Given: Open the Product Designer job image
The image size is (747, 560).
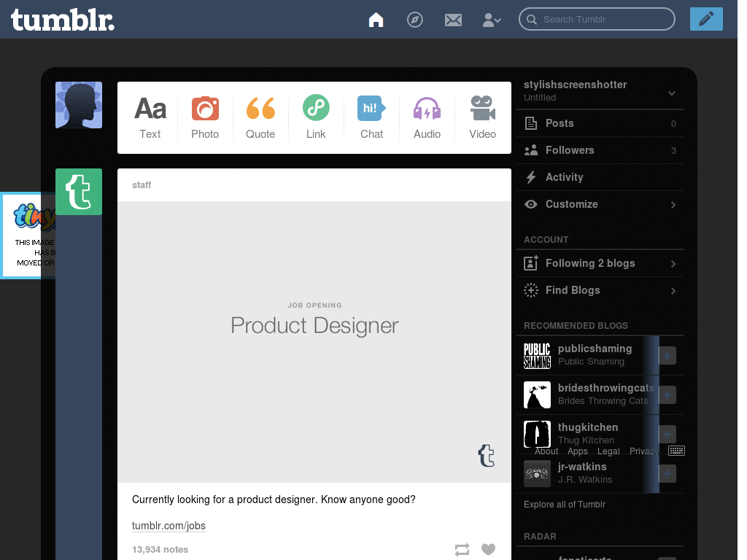Looking at the screenshot, I should 314,342.
